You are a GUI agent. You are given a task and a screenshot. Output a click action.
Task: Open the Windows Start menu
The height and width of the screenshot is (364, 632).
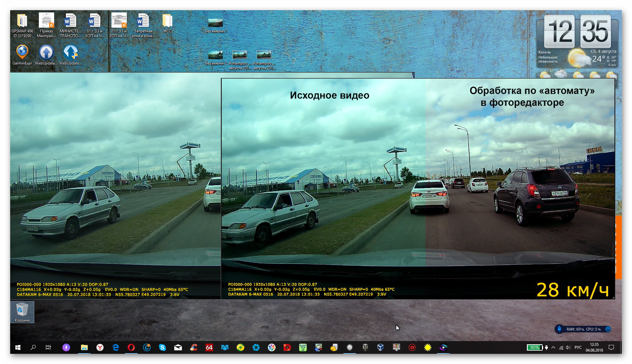point(18,347)
